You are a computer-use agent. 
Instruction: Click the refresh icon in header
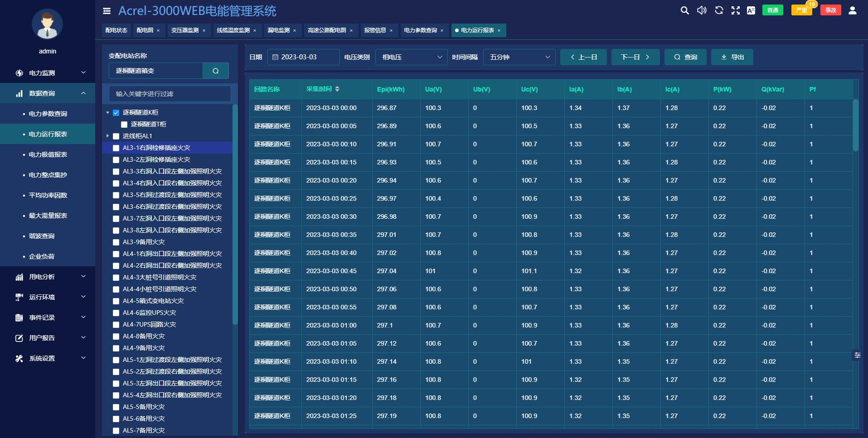click(719, 10)
